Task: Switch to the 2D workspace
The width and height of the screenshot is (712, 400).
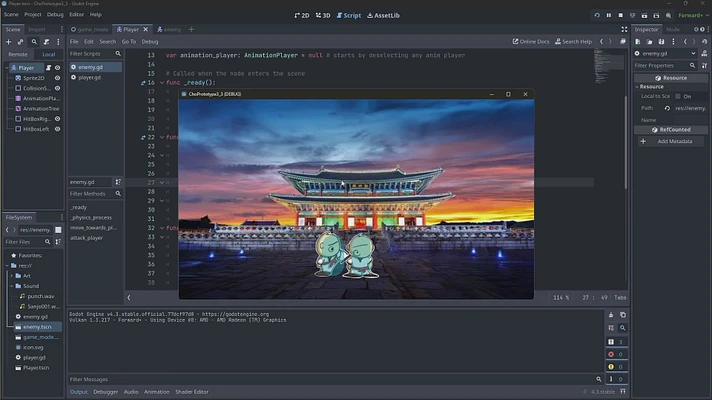Action: pos(302,15)
